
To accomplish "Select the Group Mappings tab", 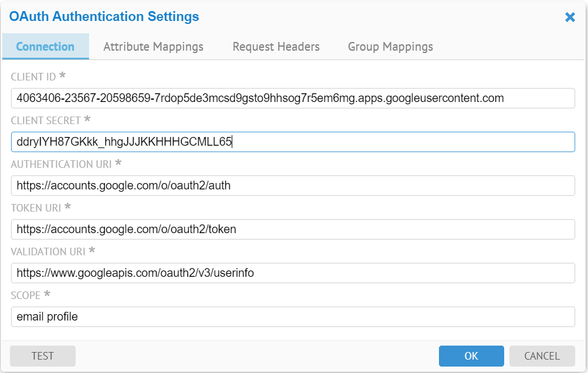I will [x=390, y=47].
